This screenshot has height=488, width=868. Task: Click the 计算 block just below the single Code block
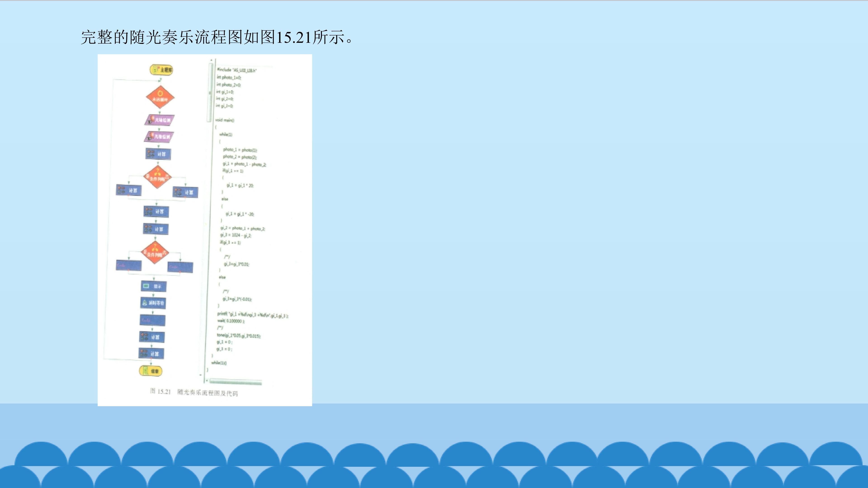point(152,337)
